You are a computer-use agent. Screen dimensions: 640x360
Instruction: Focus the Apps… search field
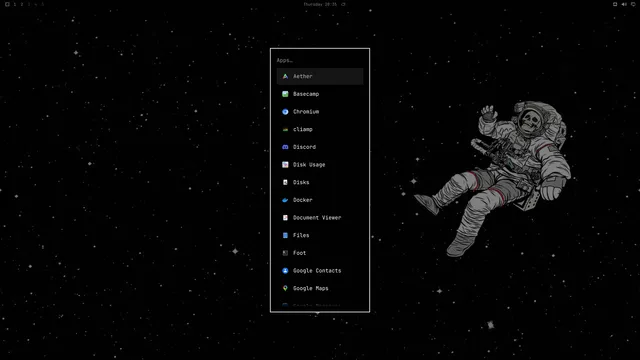click(x=320, y=60)
